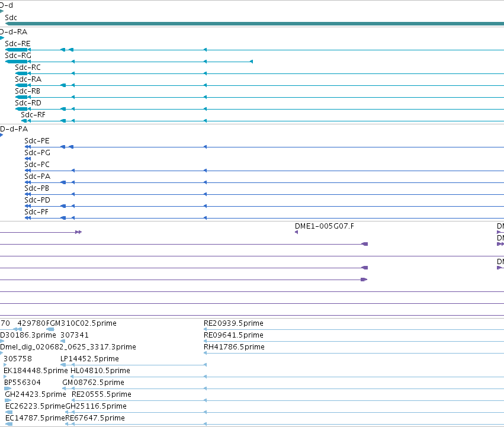Click the rightmost exon marker of Sdc-RG
504x427 pixels.
pyautogui.click(x=251, y=62)
